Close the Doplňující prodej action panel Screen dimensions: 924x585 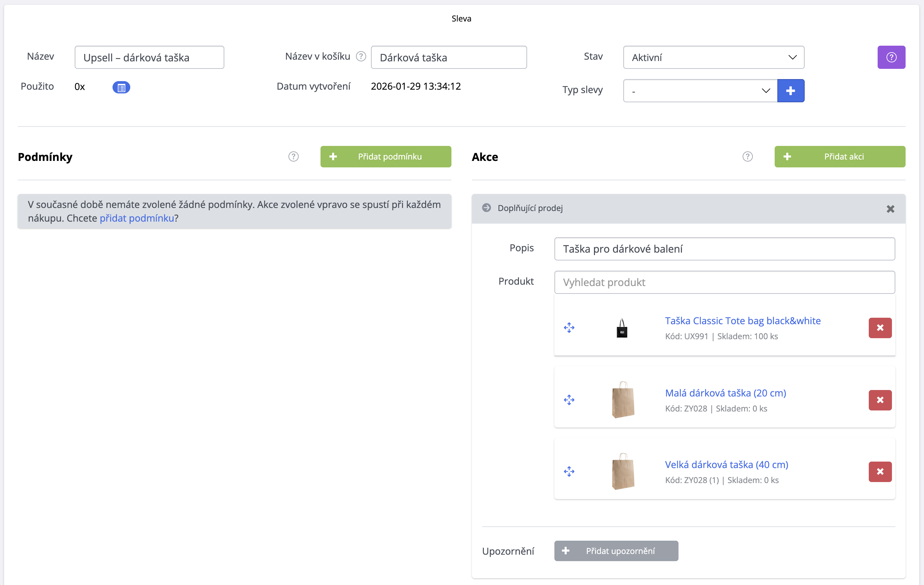tap(890, 209)
